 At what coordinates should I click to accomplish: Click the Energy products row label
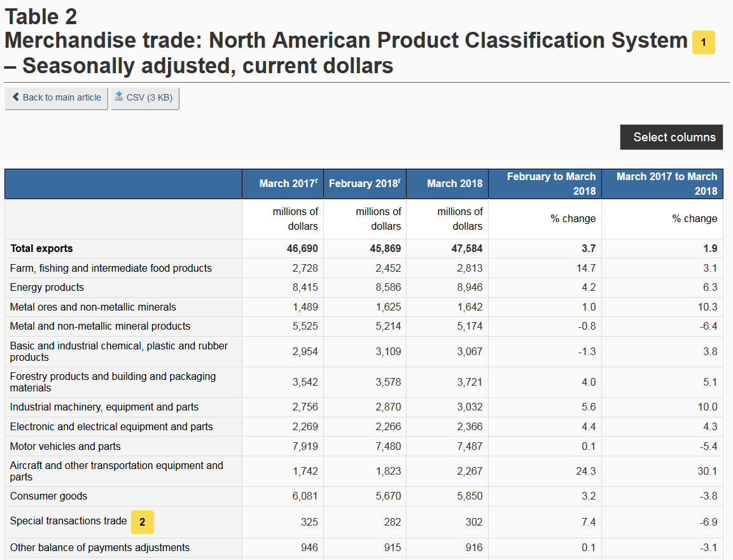pos(46,288)
